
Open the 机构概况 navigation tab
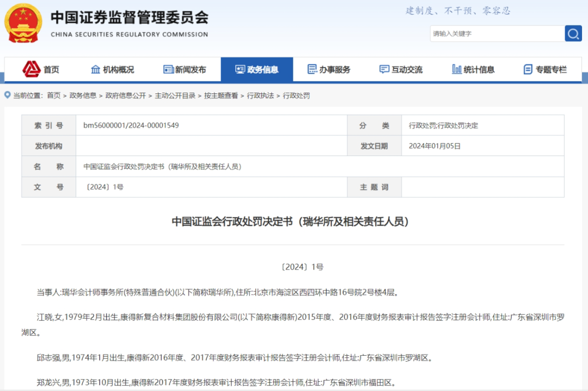[119, 70]
